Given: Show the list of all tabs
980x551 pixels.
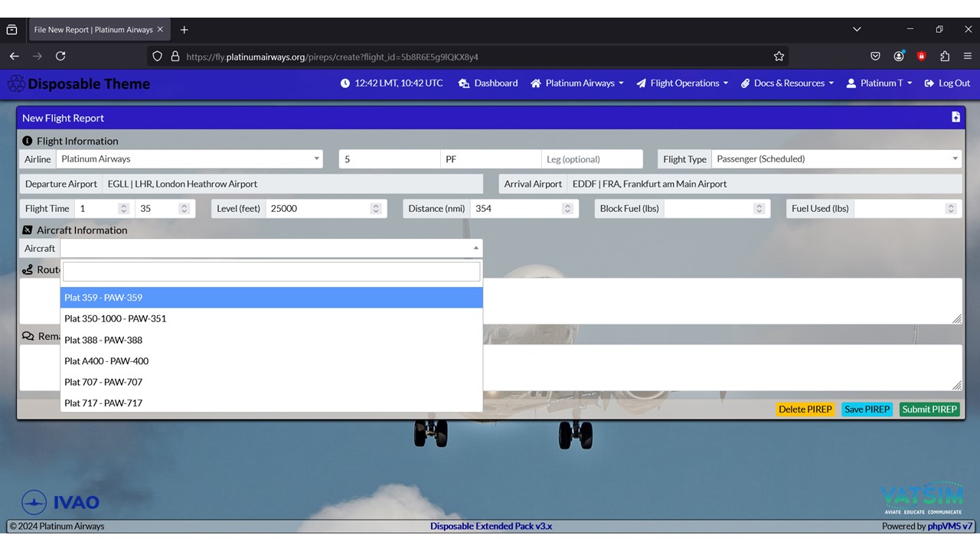Looking at the screenshot, I should [856, 30].
